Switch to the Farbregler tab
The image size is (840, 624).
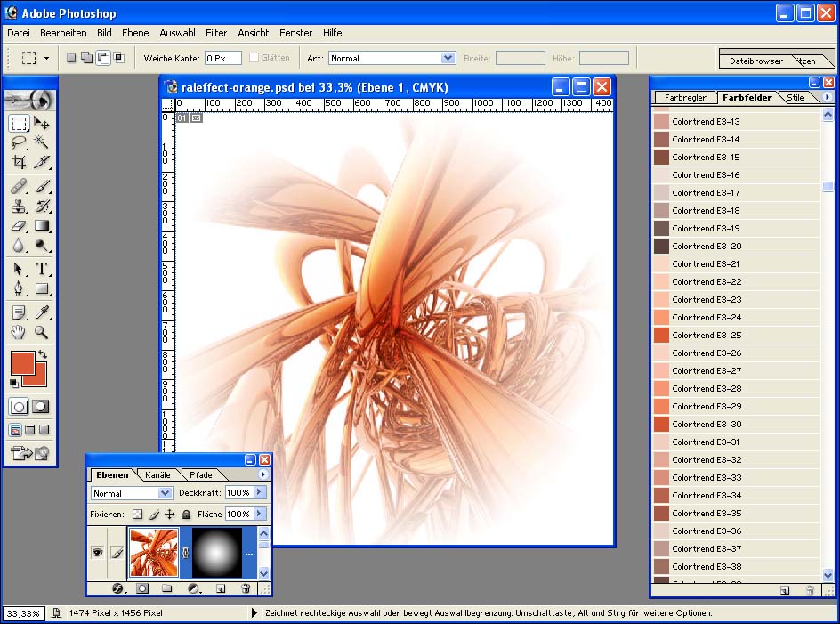[685, 98]
